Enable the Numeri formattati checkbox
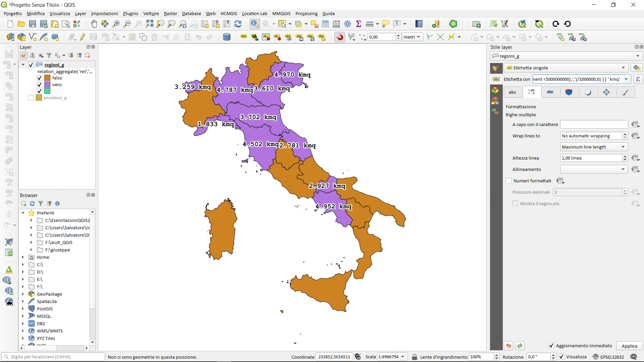Screen dimensions: 644x362 coord(509,181)
